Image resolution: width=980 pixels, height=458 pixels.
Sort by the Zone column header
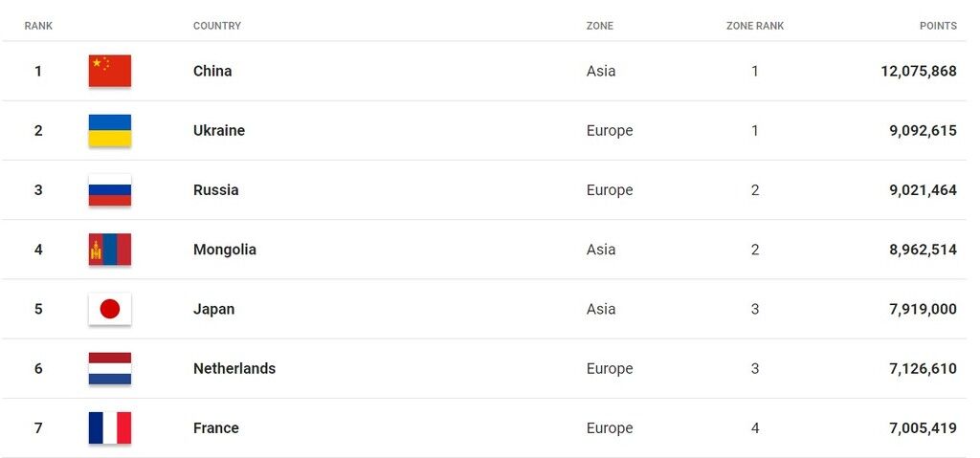coord(600,26)
